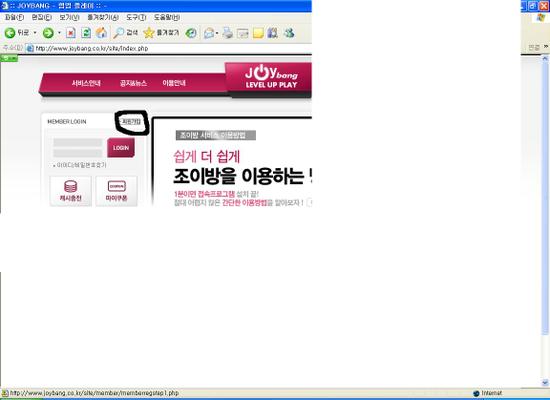Click the Research book toolbar icon

coord(273,33)
